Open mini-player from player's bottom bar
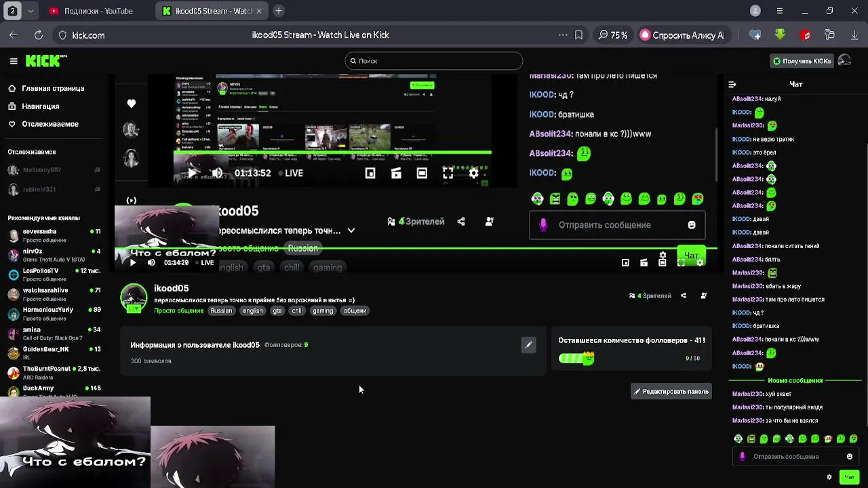 [x=625, y=263]
